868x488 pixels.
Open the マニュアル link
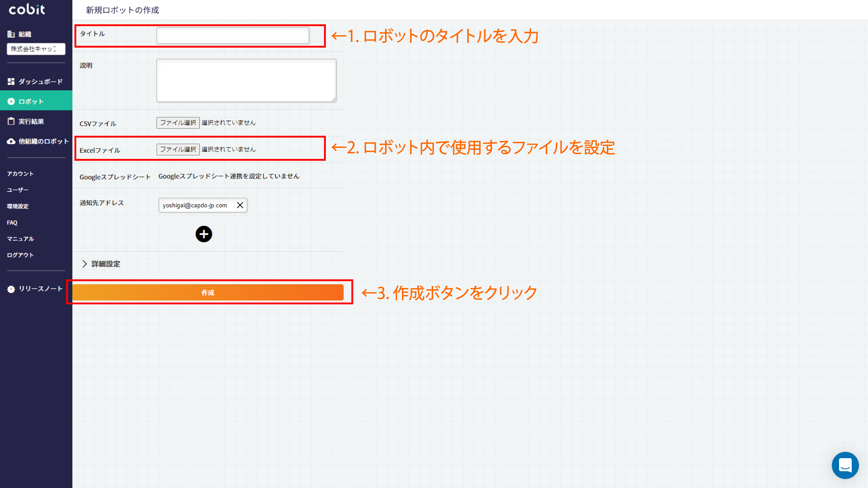(20, 239)
